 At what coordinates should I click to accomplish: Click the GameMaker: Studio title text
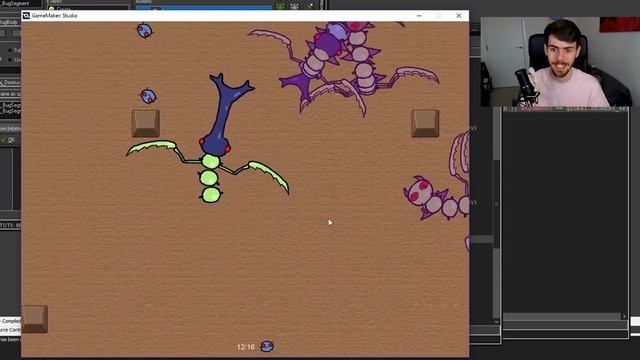pos(54,16)
